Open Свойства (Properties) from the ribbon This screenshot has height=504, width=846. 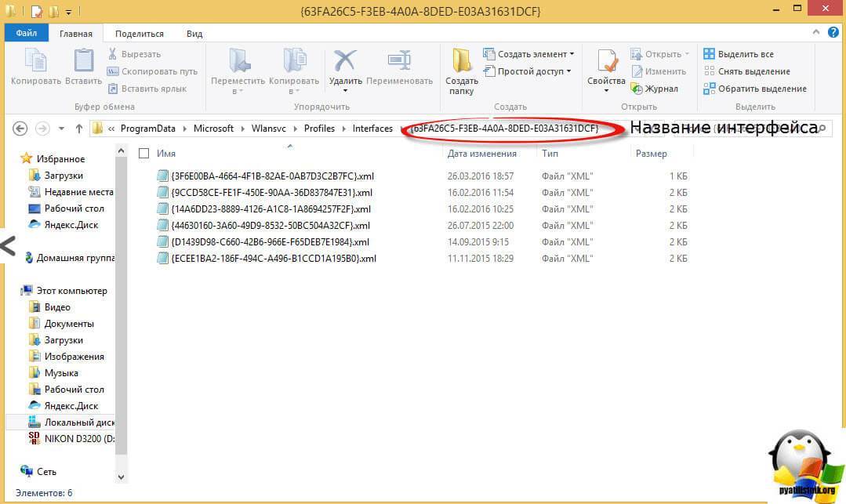click(x=606, y=67)
